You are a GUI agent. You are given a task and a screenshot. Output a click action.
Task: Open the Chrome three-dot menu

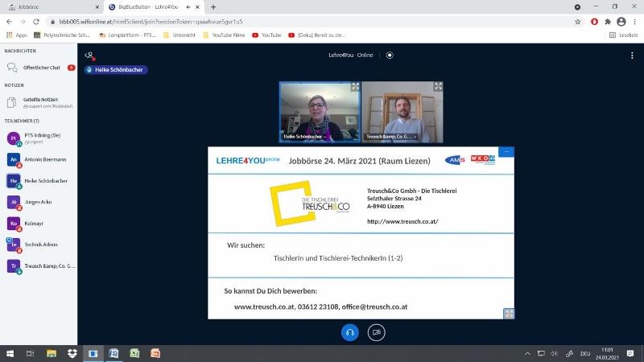point(634,22)
